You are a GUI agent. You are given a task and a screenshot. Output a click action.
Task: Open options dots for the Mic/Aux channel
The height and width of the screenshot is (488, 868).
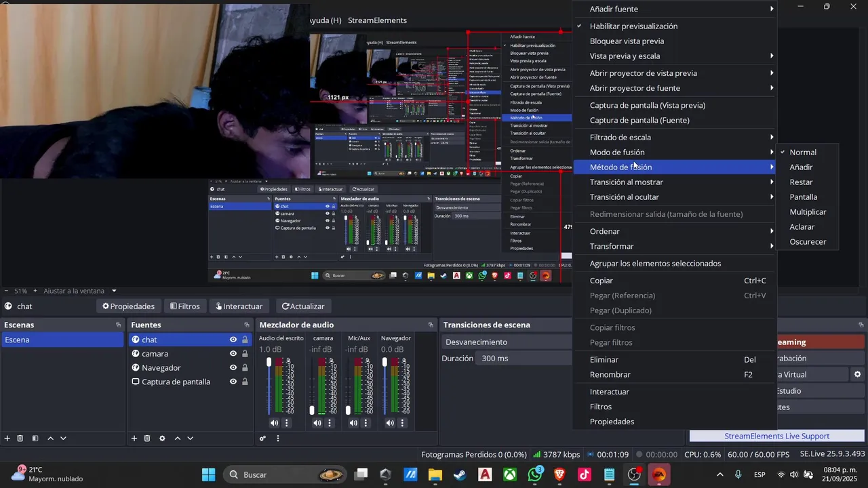(366, 423)
